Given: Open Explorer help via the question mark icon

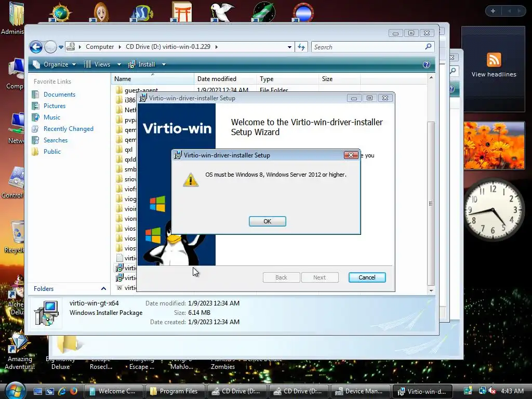Looking at the screenshot, I should point(427,64).
